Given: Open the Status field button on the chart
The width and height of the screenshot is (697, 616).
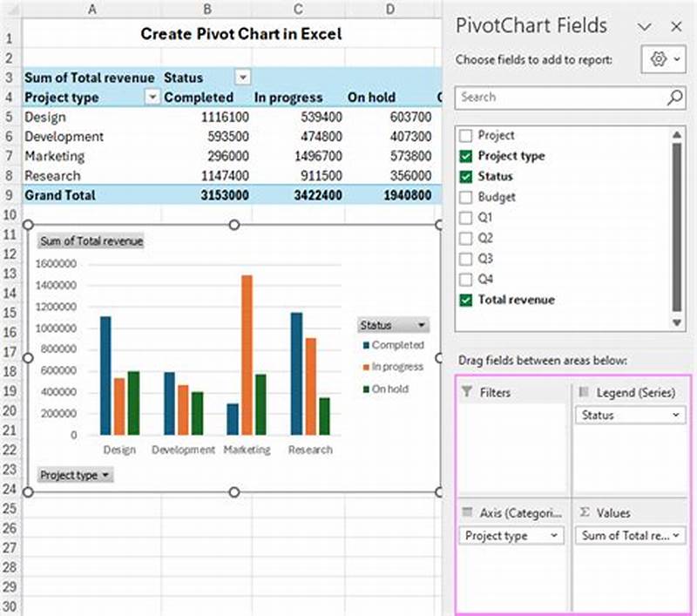Looking at the screenshot, I should click(x=423, y=324).
